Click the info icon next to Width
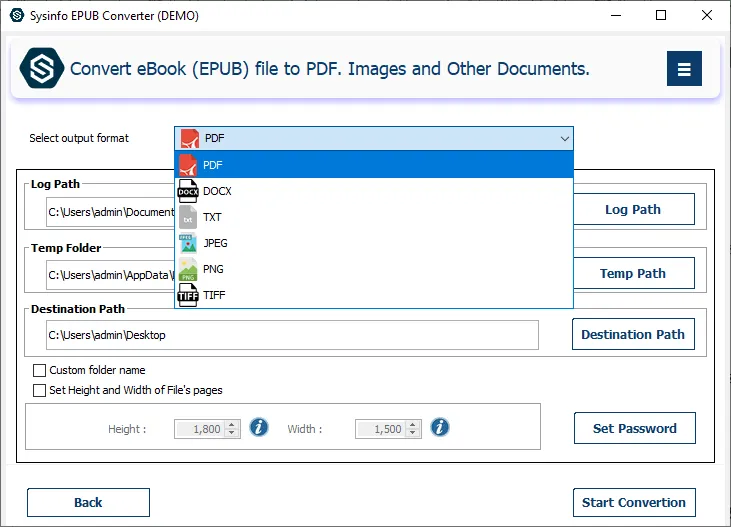The image size is (731, 527). coord(440,427)
